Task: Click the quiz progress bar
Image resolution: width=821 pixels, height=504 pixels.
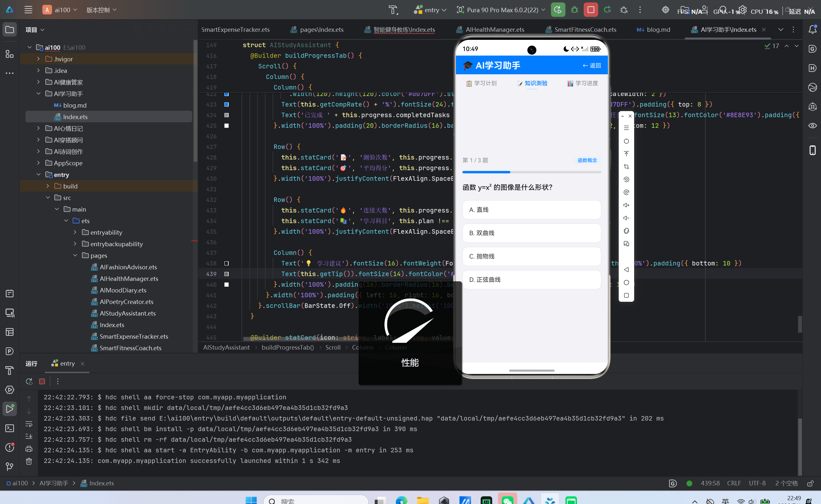Action: click(532, 172)
